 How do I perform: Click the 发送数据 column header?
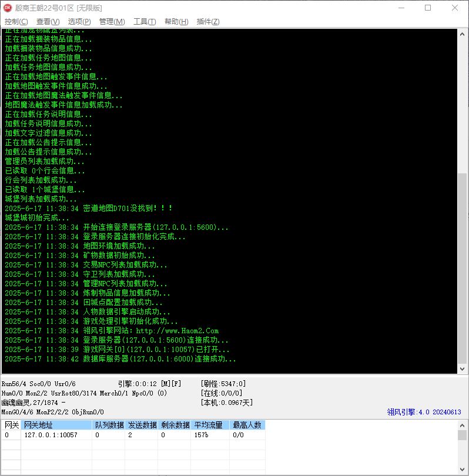point(142,425)
